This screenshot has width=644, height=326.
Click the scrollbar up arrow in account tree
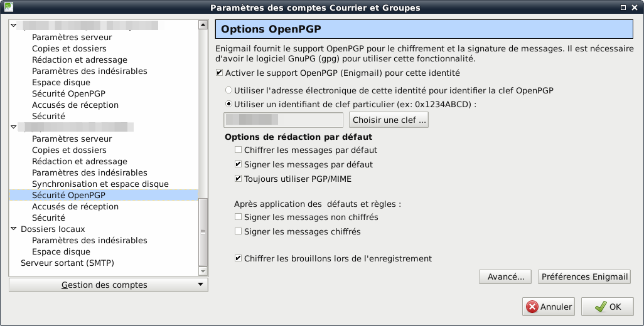point(203,25)
